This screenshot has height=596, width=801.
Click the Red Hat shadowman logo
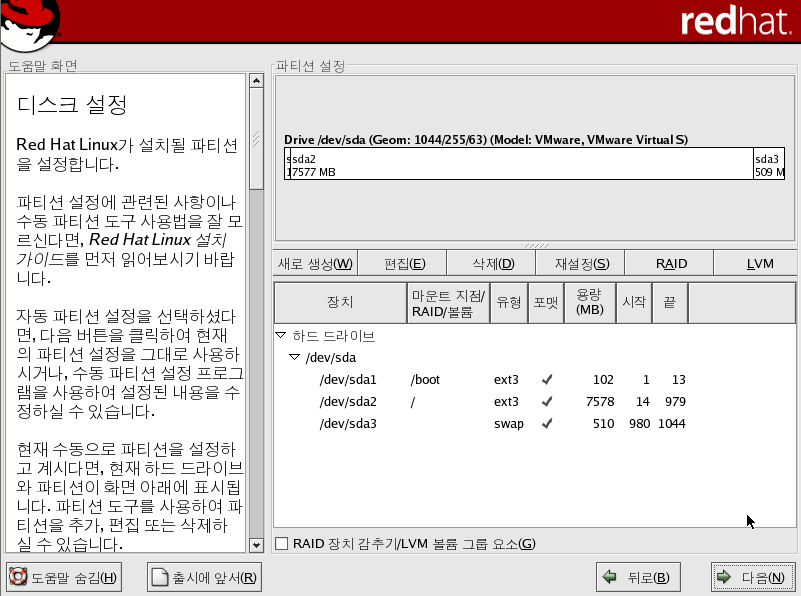[30, 25]
